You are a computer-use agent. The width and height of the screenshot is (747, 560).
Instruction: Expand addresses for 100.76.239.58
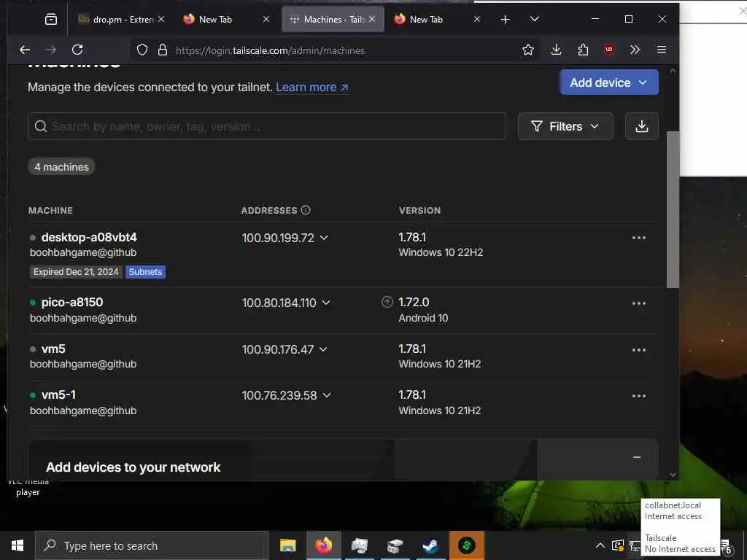pyautogui.click(x=327, y=395)
